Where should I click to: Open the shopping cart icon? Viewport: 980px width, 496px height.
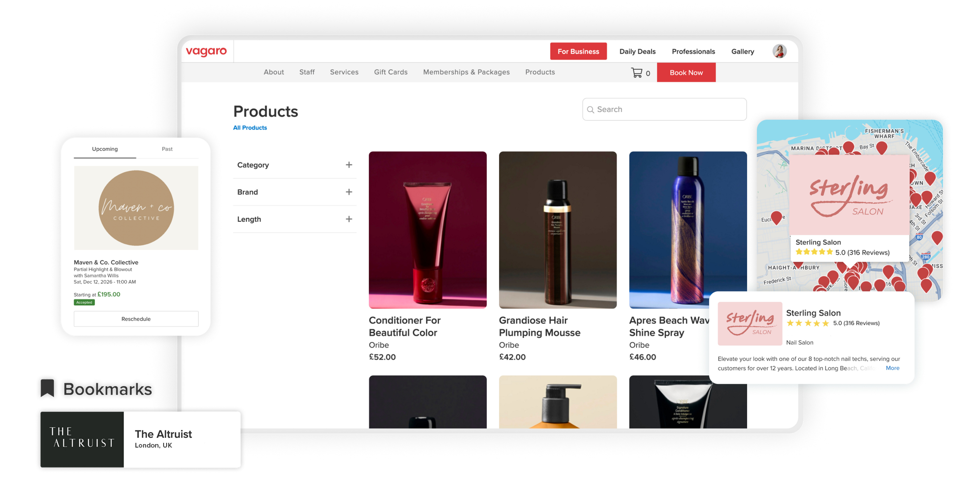[636, 72]
